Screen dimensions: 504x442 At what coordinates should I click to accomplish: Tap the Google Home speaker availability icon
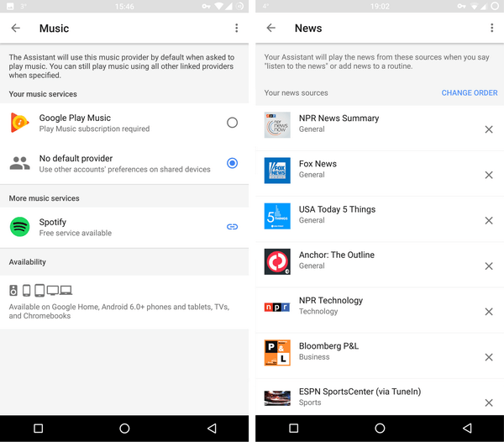(13, 291)
